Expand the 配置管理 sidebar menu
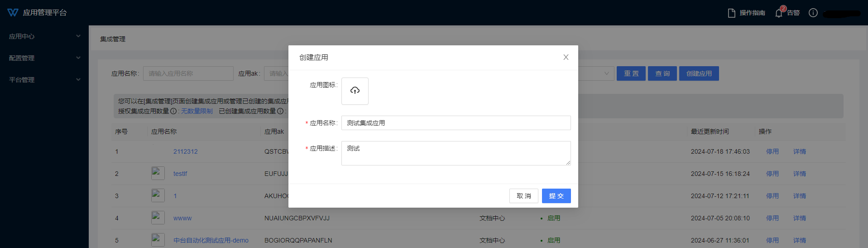Image resolution: width=868 pixels, height=248 pixels. pos(43,58)
